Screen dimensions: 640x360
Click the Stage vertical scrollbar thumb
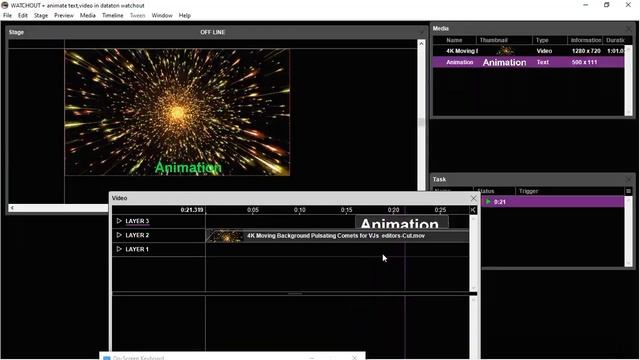pyautogui.click(x=421, y=122)
